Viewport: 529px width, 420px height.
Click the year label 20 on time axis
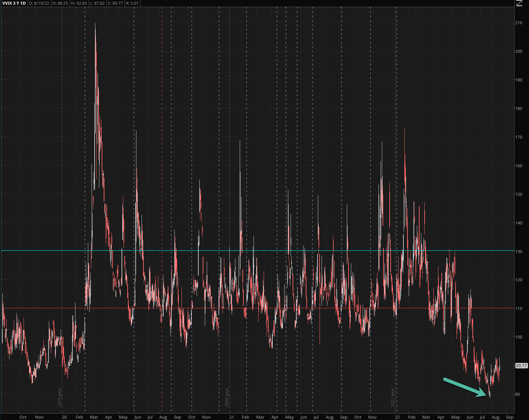coord(64,417)
